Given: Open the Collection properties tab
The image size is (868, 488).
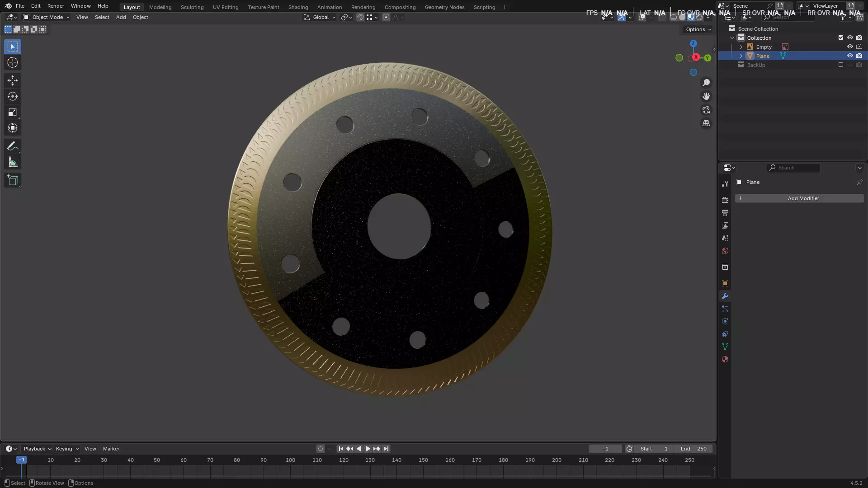Looking at the screenshot, I should coord(725,267).
